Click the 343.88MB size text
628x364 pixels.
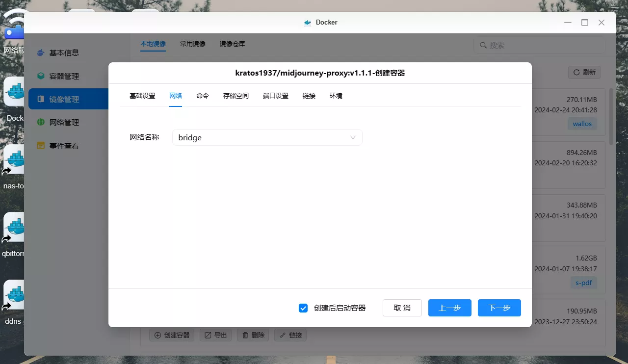tap(581, 205)
